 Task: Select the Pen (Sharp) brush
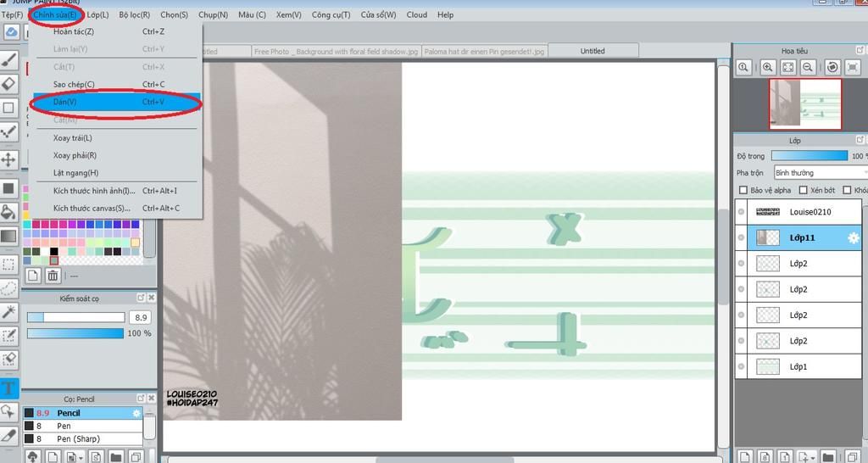click(78, 438)
